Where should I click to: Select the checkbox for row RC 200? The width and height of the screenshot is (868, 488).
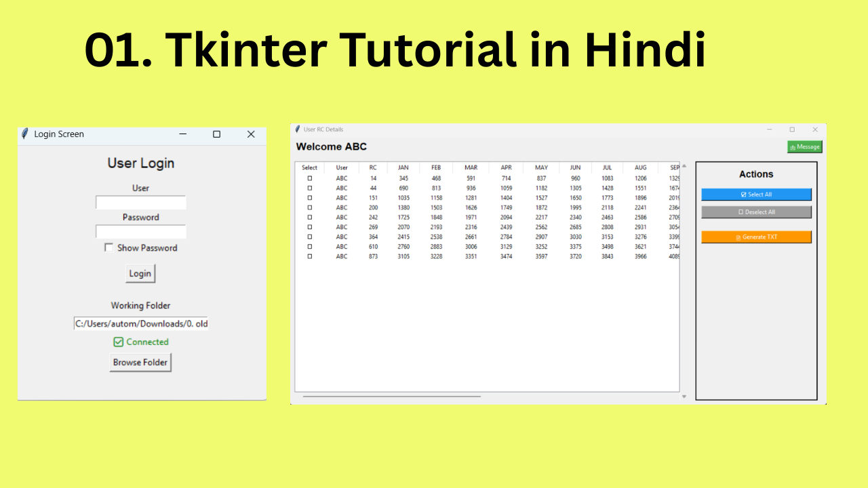(x=310, y=207)
